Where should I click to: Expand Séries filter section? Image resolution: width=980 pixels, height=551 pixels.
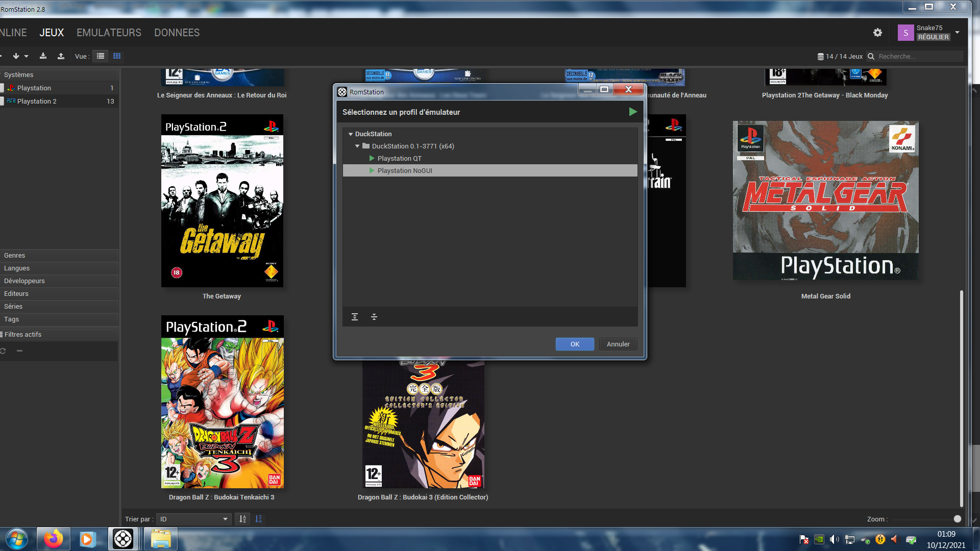click(59, 306)
